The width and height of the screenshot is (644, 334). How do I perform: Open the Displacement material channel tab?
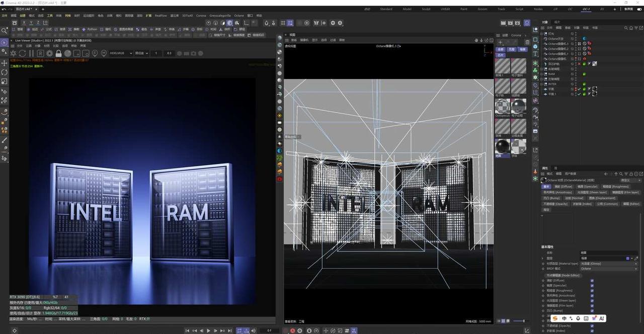coord(602,198)
